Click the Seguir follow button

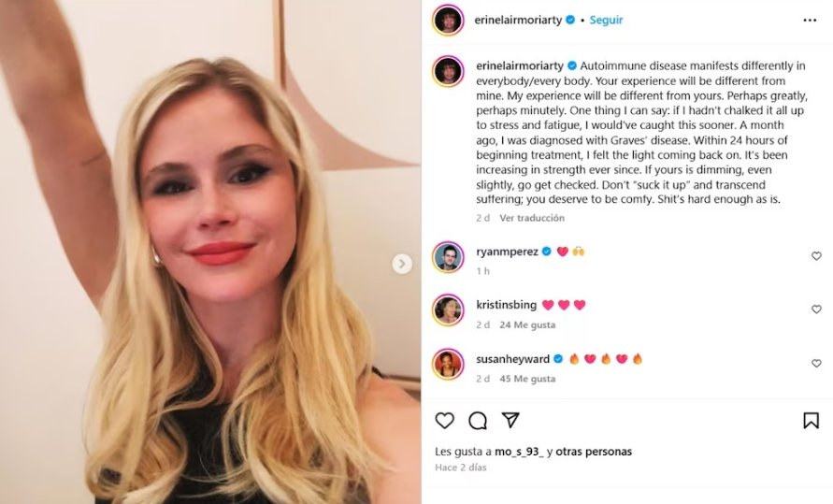[x=606, y=21]
